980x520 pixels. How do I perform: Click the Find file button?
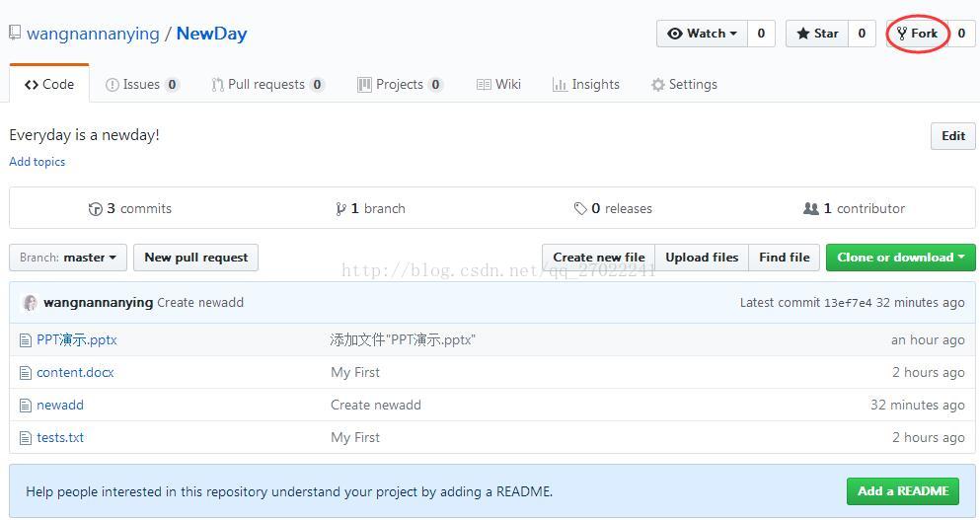tap(785, 258)
